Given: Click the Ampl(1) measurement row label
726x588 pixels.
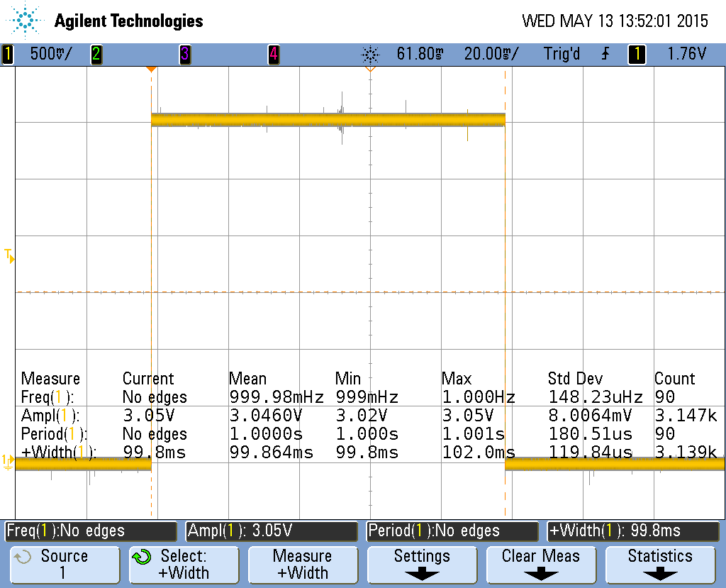Looking at the screenshot, I should (50, 416).
